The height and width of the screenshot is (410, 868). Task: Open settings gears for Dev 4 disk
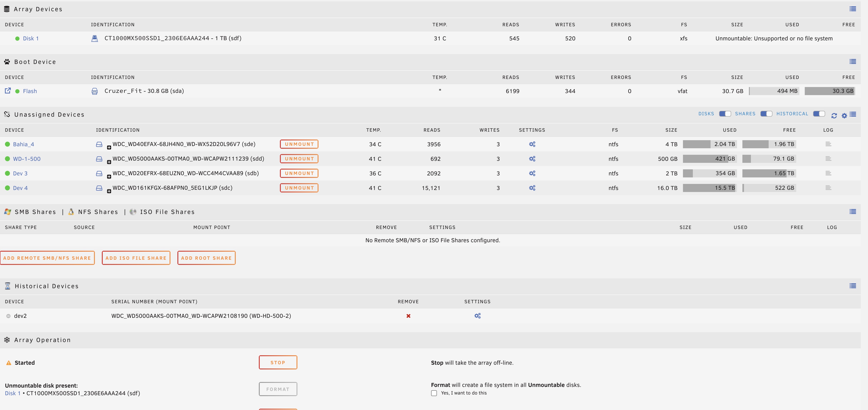[532, 188]
